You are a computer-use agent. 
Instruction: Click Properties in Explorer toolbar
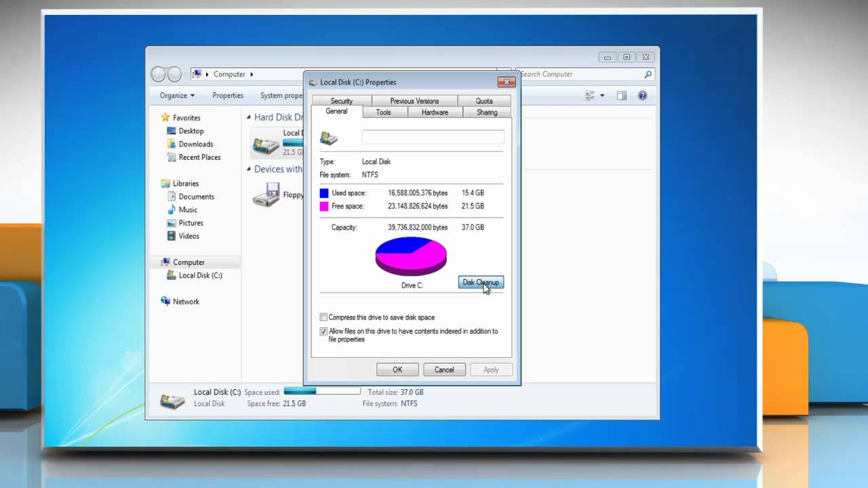228,96
